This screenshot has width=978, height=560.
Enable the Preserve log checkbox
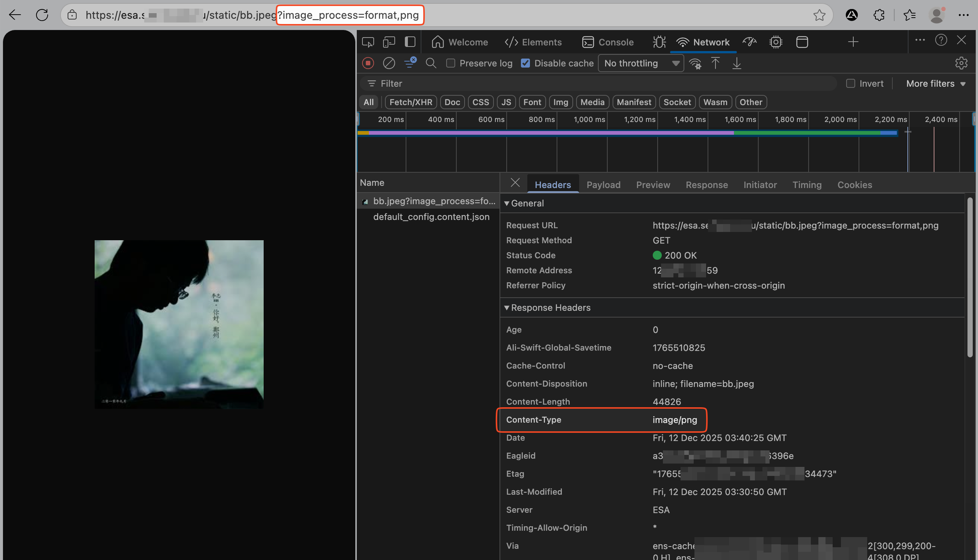tap(451, 63)
